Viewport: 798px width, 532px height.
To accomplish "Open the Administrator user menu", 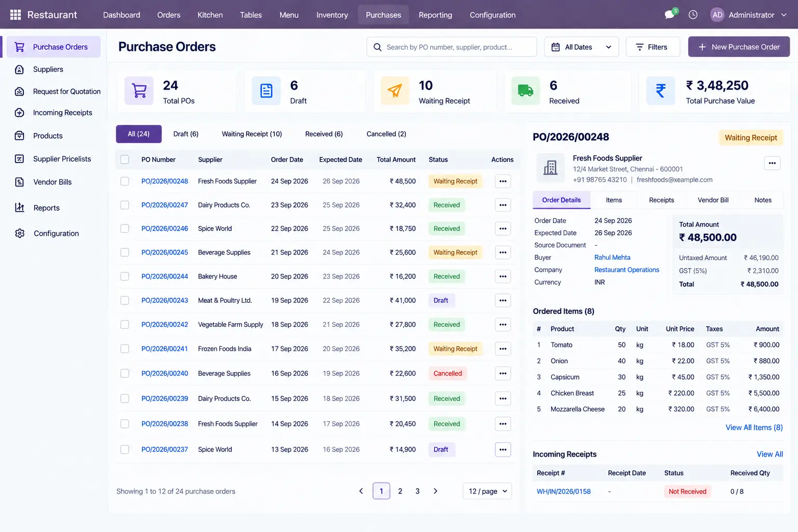I will point(749,15).
